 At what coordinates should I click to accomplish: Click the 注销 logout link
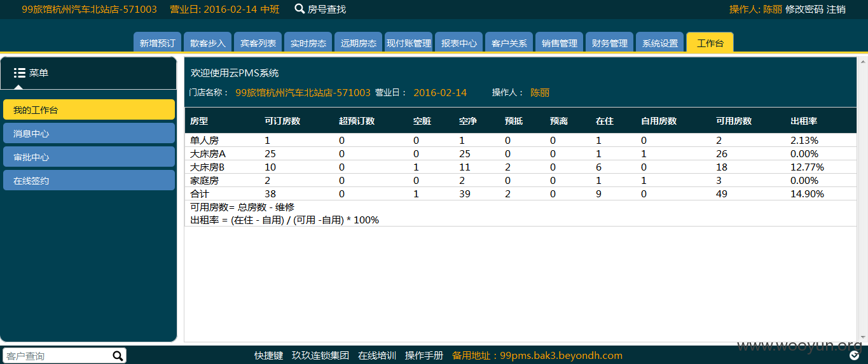(836, 9)
